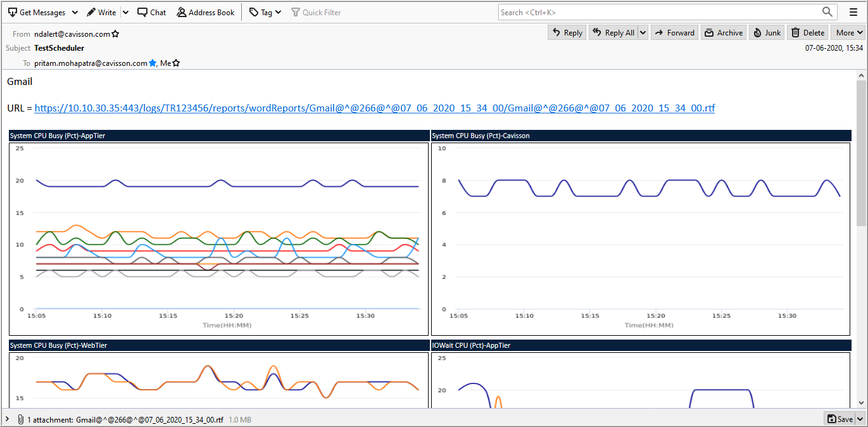Forward this message
Image resolution: width=868 pixels, height=427 pixels.
point(674,33)
